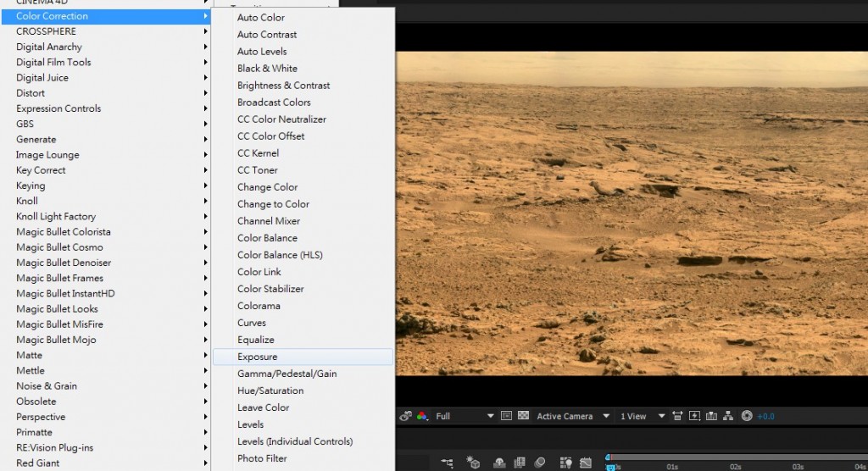Click the Frame Blending filmstrip icon

(520, 463)
